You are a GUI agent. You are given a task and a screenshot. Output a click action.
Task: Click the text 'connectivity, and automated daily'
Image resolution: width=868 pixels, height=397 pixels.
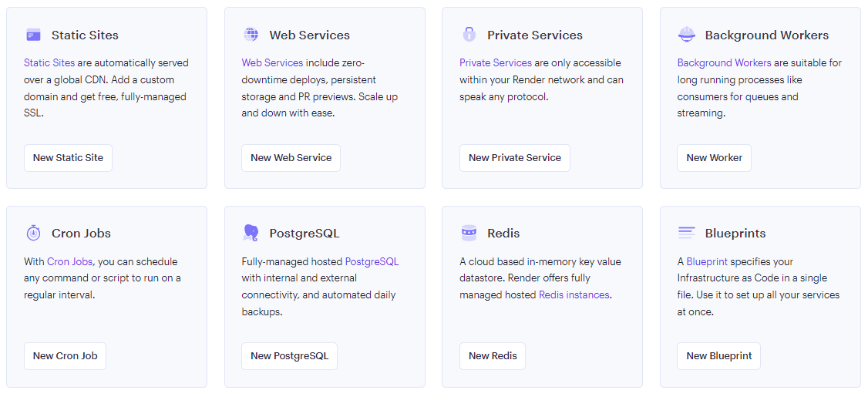pyautogui.click(x=319, y=294)
